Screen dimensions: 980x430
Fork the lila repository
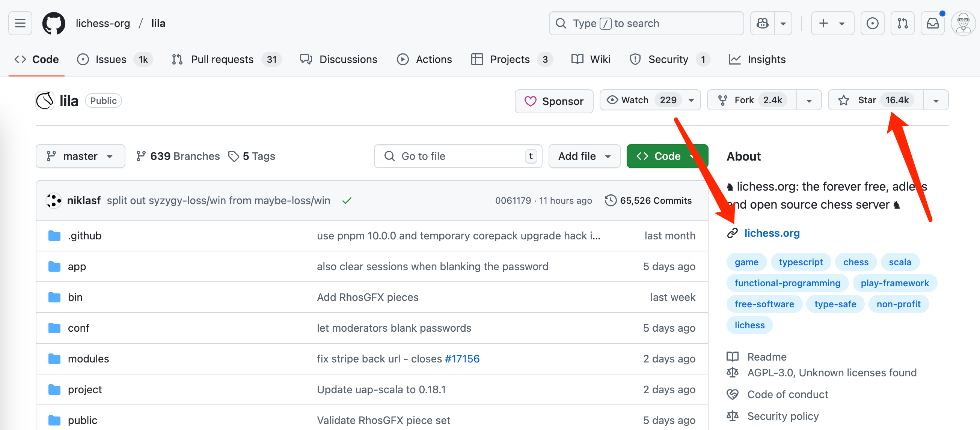(x=752, y=100)
